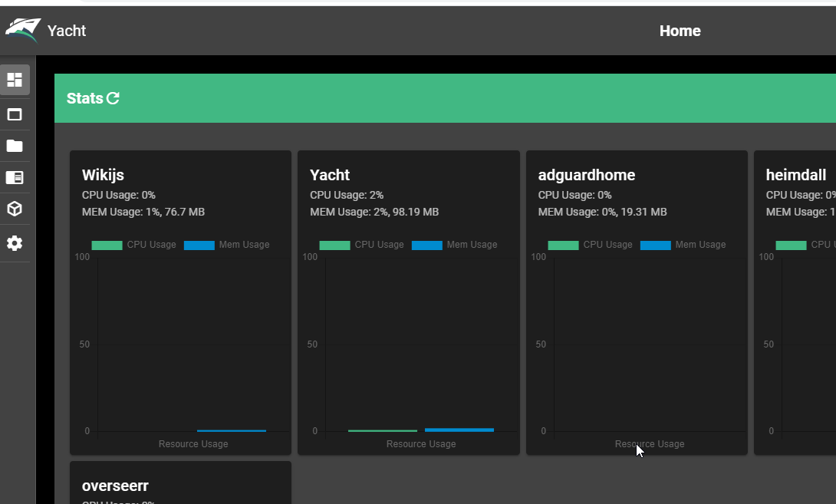Toggle CPU Usage legend in Yacht chart

tap(361, 245)
